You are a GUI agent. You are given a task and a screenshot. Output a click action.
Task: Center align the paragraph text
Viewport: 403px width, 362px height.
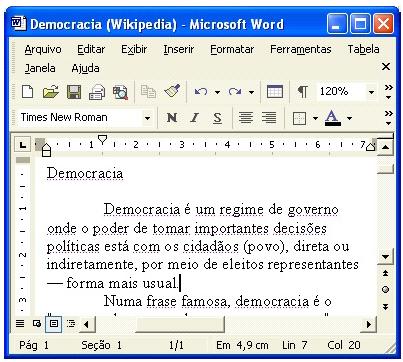pos(246,117)
